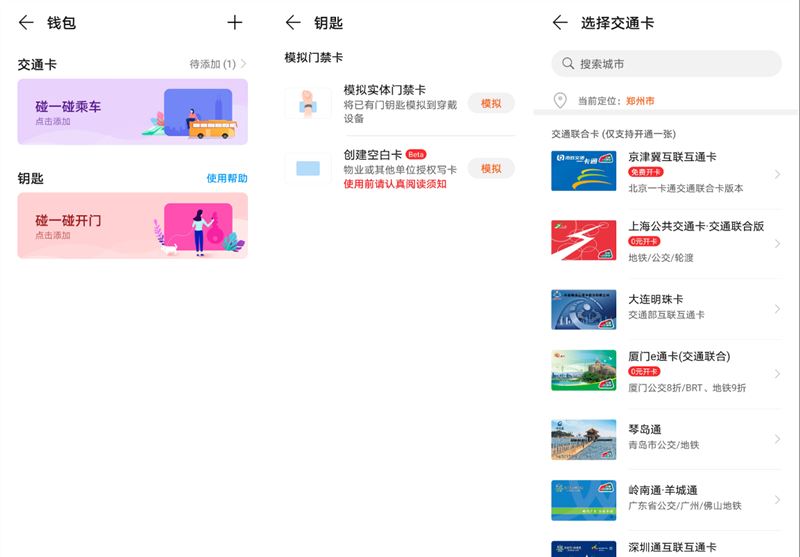The height and width of the screenshot is (557, 800).
Task: Tap 0元开卡 badge under 厦门e通卡
Action: 644,371
